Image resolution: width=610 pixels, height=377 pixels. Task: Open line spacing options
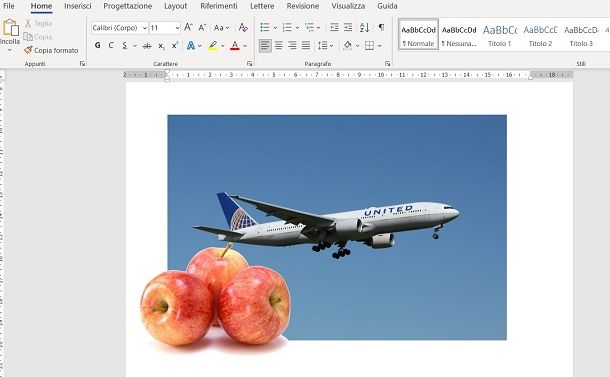coord(325,46)
